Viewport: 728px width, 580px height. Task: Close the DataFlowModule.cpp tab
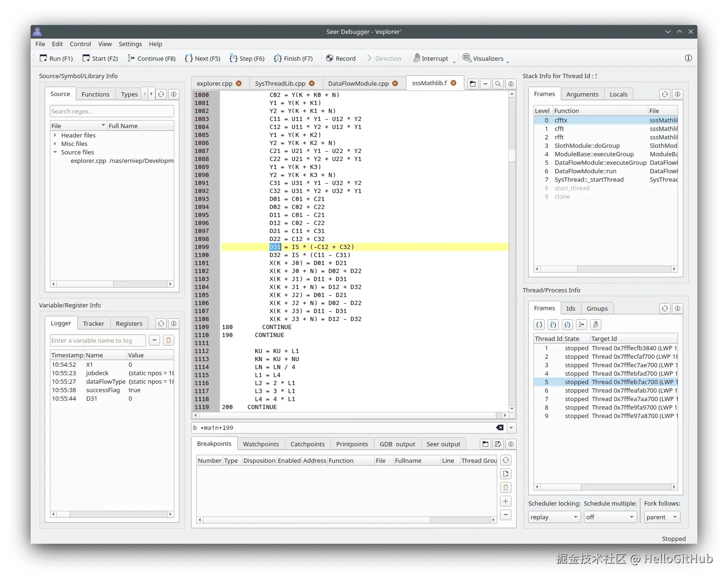pyautogui.click(x=395, y=83)
